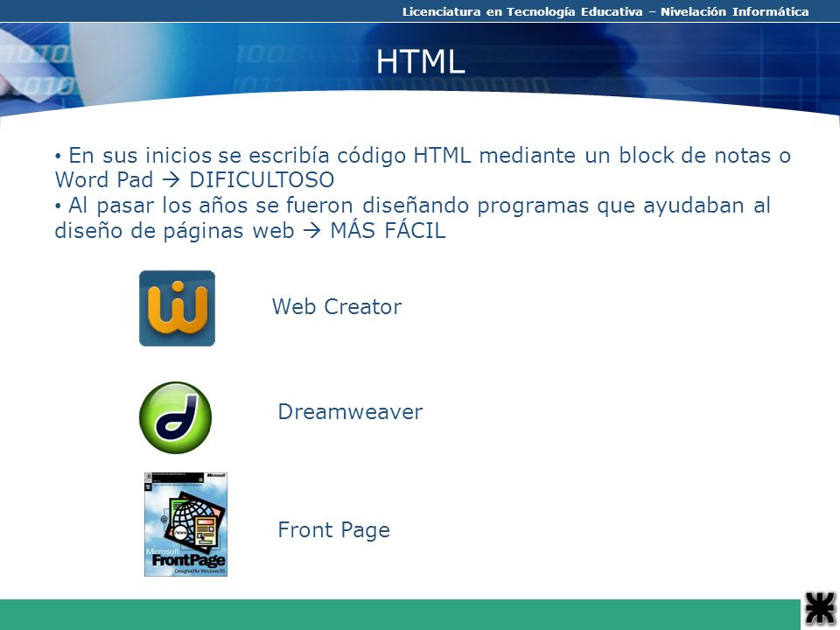Click the orange Web Creator logo icon

coord(177,309)
